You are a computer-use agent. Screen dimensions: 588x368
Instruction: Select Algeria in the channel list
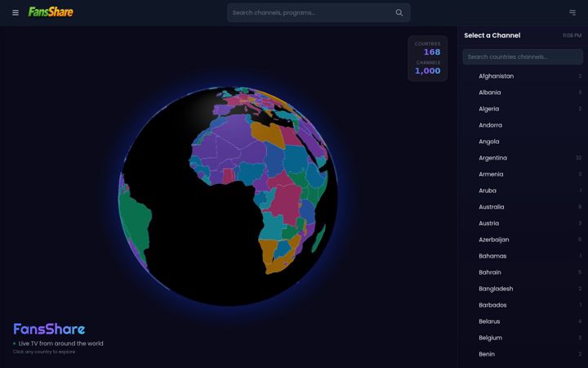pos(523,109)
